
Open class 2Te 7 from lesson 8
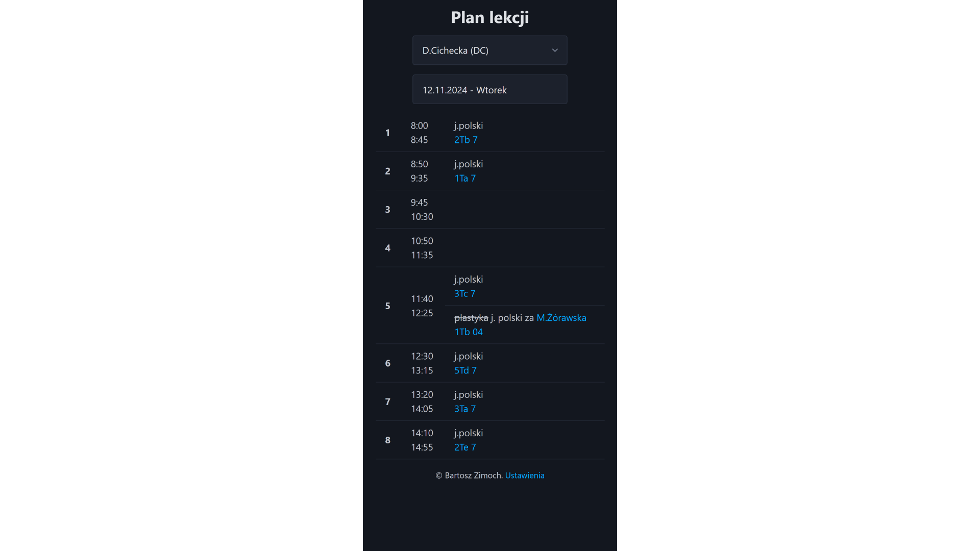coord(464,447)
